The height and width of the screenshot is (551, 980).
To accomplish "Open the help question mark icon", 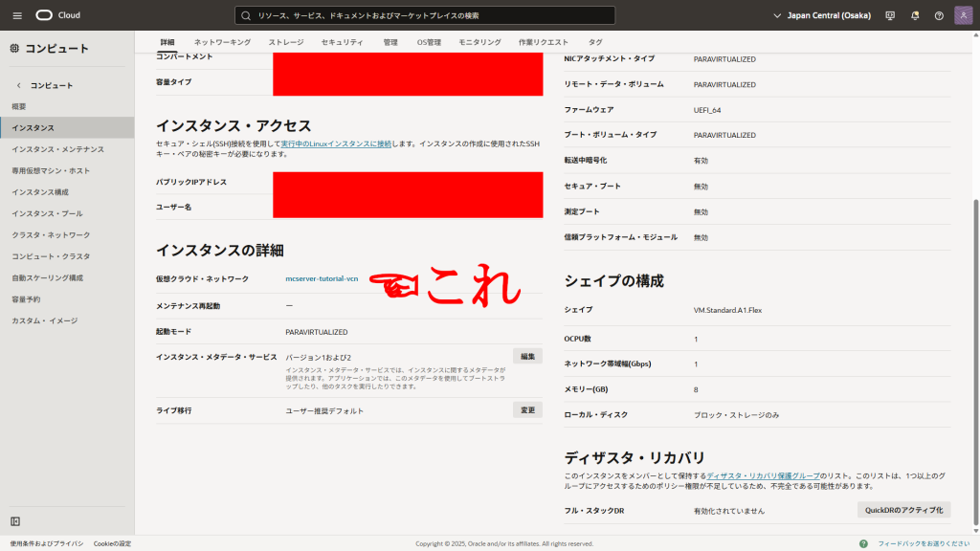I will [939, 15].
